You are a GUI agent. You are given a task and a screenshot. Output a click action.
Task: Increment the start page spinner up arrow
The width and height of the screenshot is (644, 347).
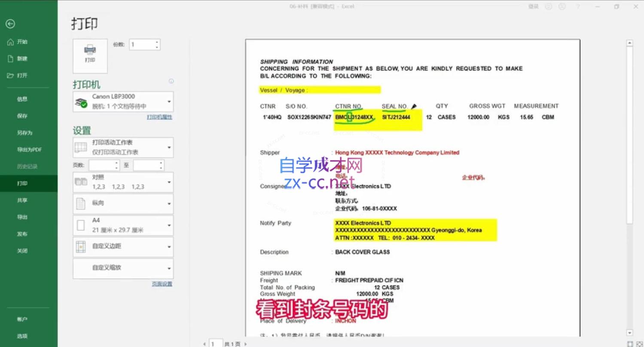(117, 163)
